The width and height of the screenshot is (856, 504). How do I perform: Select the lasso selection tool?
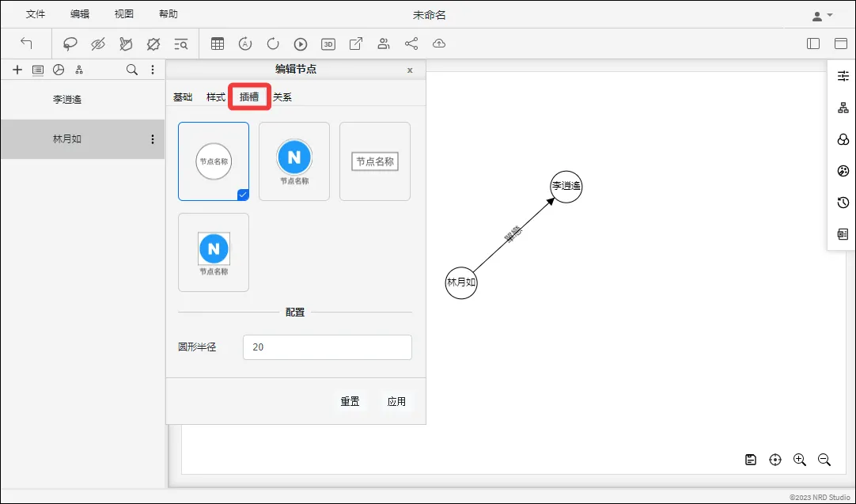point(70,44)
